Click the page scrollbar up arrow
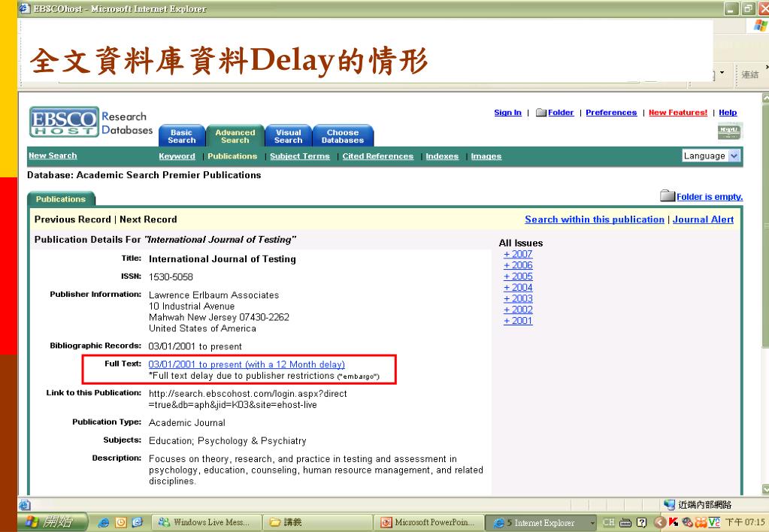 (x=765, y=98)
